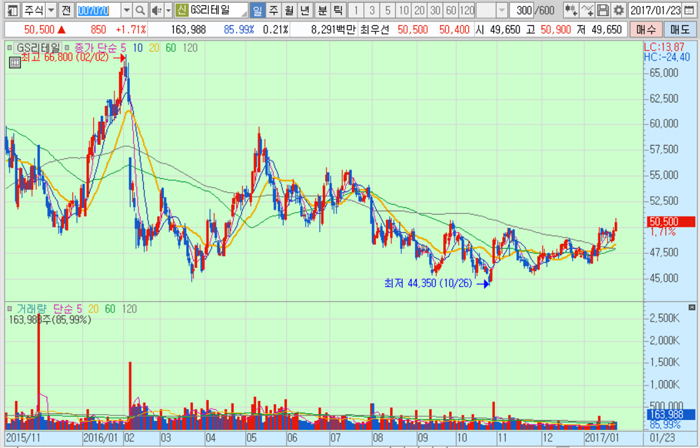Expand the stock code history dropdown
Viewport: 700px width, 448px height.
pos(124,10)
